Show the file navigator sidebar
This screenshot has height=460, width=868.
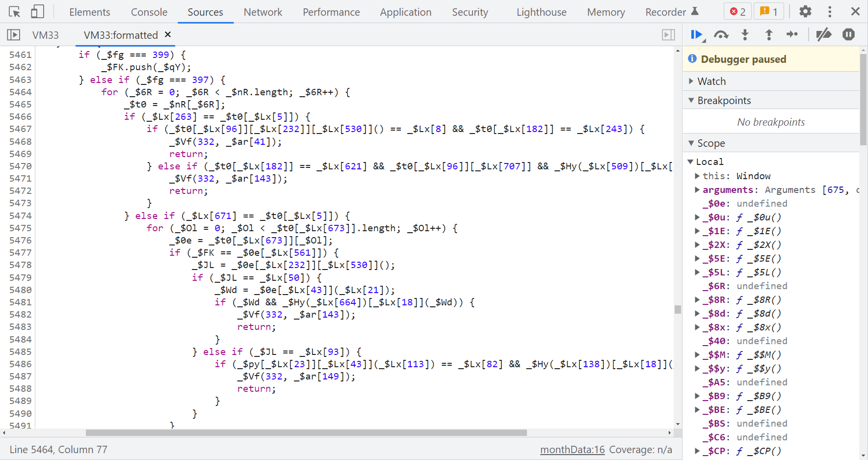pos(13,35)
